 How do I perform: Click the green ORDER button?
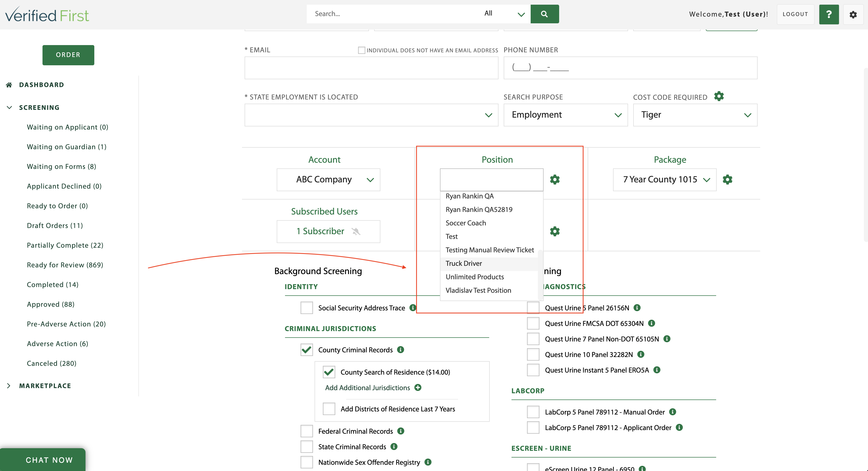[x=68, y=55]
